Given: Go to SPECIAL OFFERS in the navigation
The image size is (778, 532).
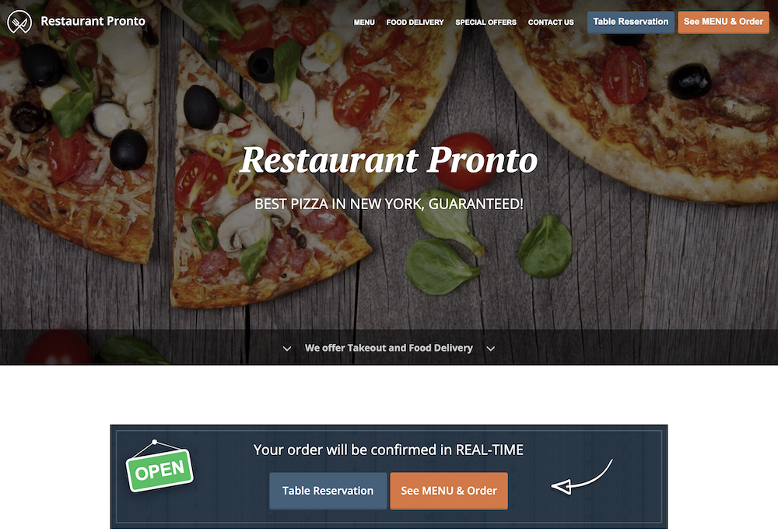Looking at the screenshot, I should click(x=485, y=23).
